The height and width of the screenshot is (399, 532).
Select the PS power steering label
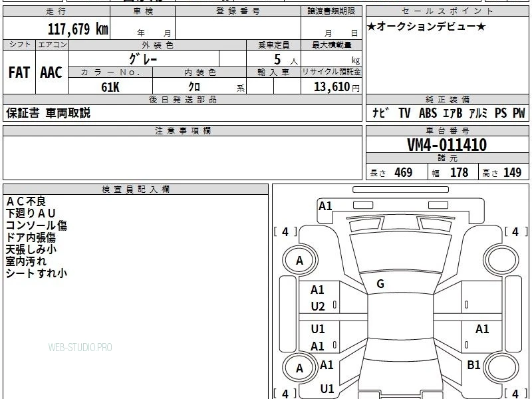coord(501,113)
